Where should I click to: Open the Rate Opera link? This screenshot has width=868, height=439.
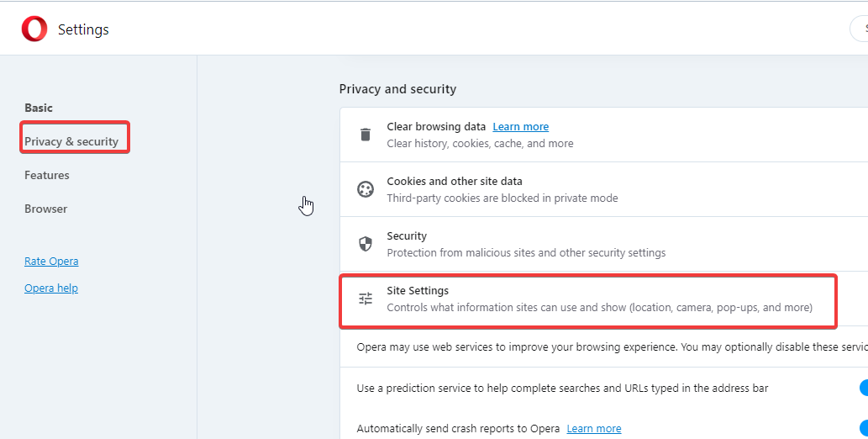point(51,261)
